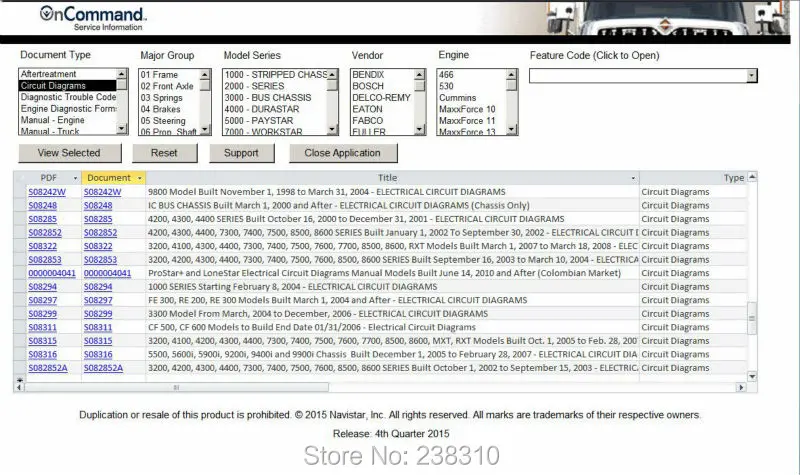Open PDF link S08322

(42, 246)
